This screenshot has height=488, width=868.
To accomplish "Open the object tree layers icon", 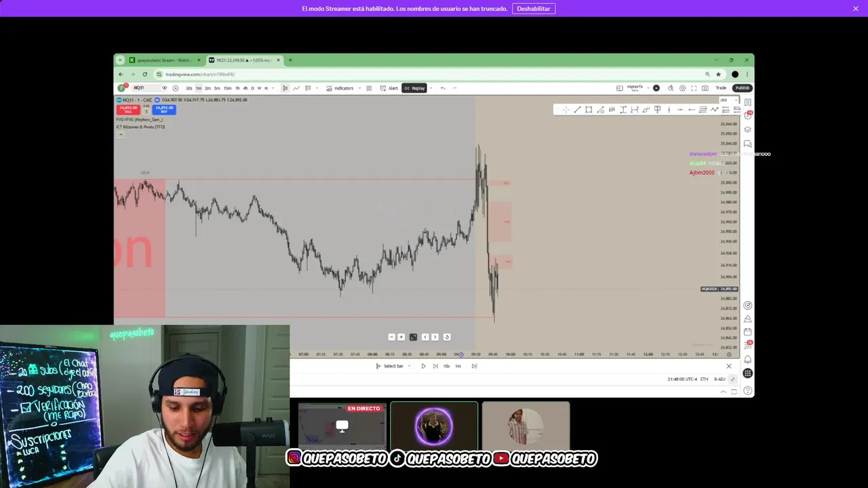I will 747,129.
